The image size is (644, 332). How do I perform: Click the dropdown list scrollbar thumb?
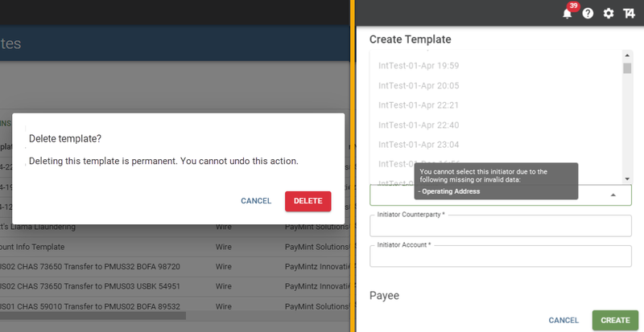pos(627,68)
